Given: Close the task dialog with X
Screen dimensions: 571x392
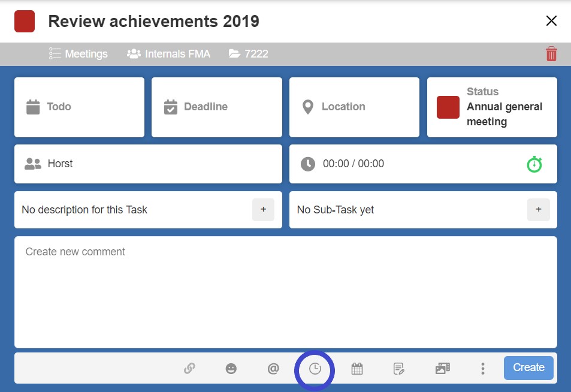Looking at the screenshot, I should coord(551,21).
